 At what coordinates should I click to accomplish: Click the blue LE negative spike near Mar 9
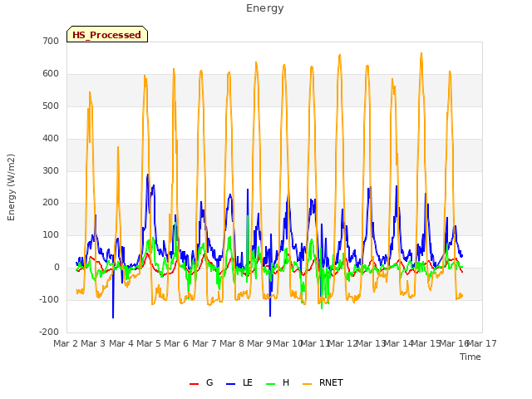(x=270, y=316)
